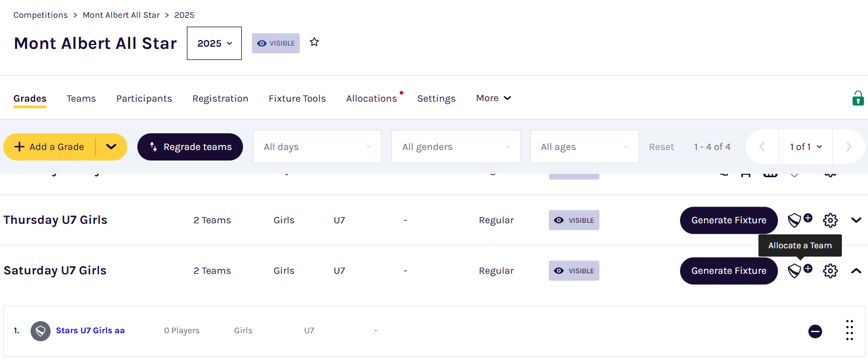868x361 pixels.
Task: Open settings gear for Saturday U7 Girls
Action: 830,270
